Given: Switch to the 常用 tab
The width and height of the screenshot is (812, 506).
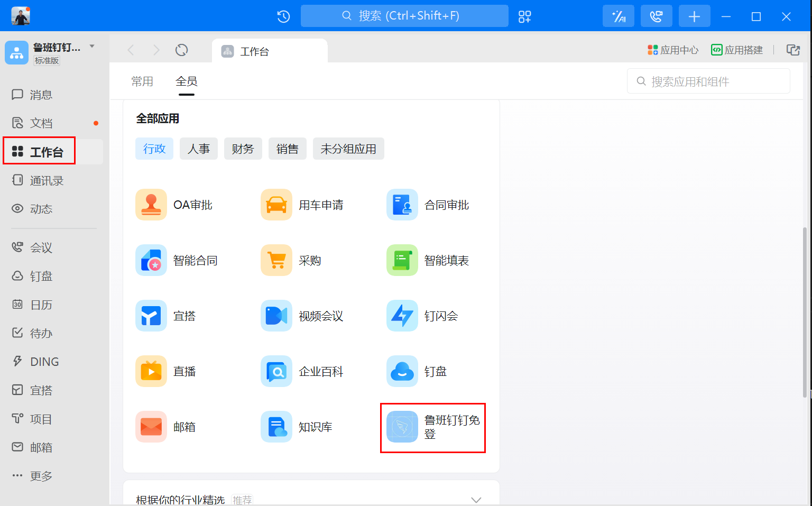Looking at the screenshot, I should pyautogui.click(x=142, y=81).
